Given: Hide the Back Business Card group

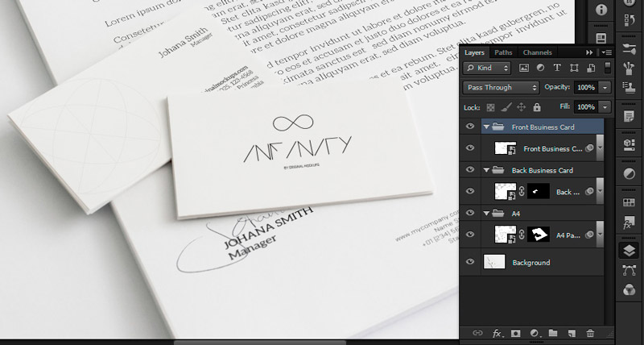Looking at the screenshot, I should pos(470,169).
